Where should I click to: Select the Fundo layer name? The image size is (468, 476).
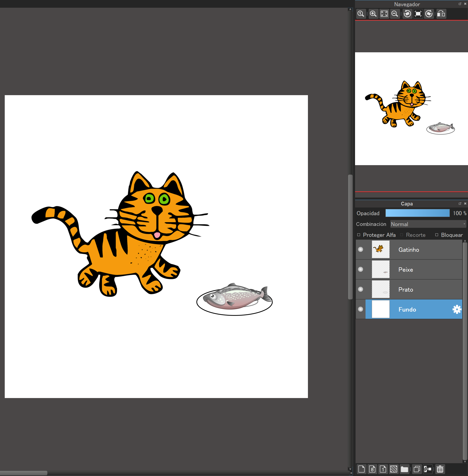pyautogui.click(x=407, y=309)
